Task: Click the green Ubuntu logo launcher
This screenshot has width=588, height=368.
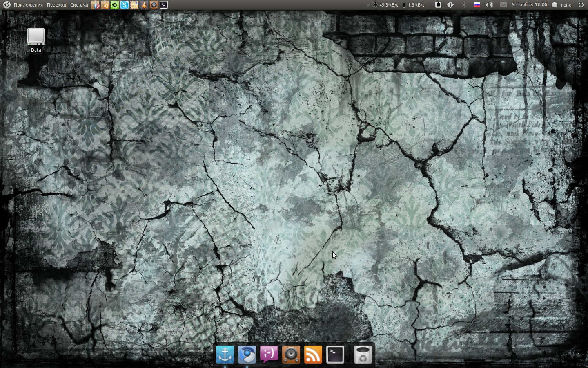Action: point(115,5)
